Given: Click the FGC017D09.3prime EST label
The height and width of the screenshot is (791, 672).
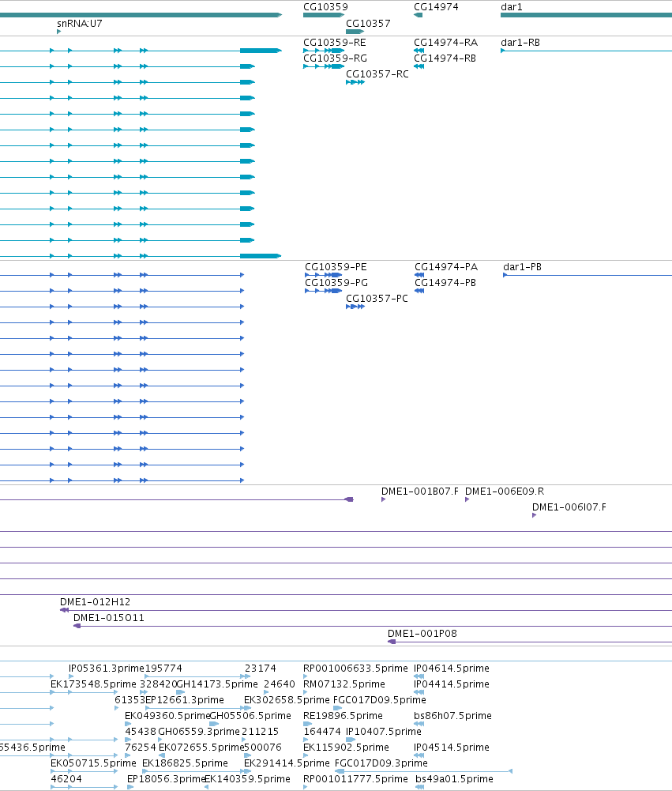Looking at the screenshot, I should [x=381, y=763].
